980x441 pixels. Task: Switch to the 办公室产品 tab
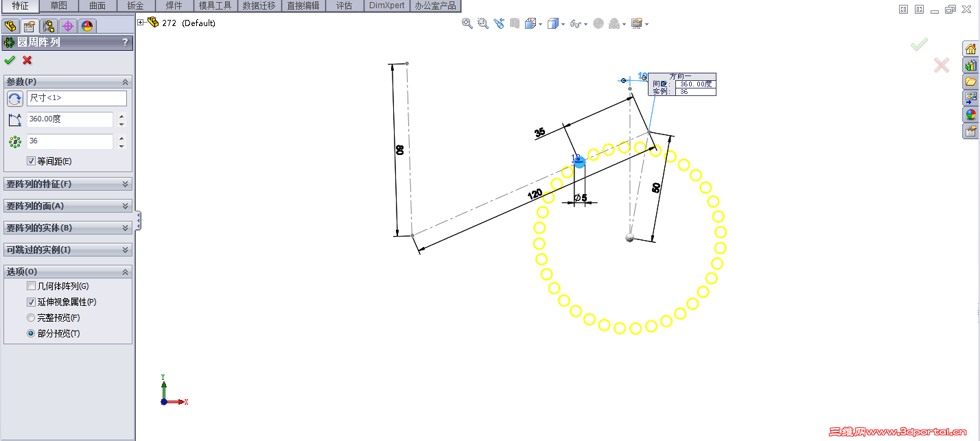435,5
